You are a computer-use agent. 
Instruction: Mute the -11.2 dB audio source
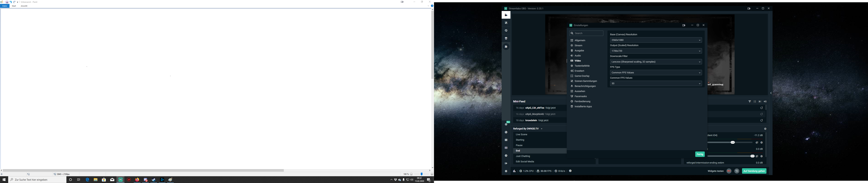(x=757, y=143)
